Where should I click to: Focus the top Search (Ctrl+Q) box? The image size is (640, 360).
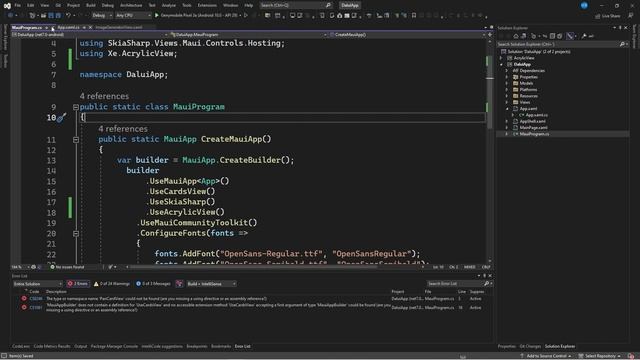[296, 5]
